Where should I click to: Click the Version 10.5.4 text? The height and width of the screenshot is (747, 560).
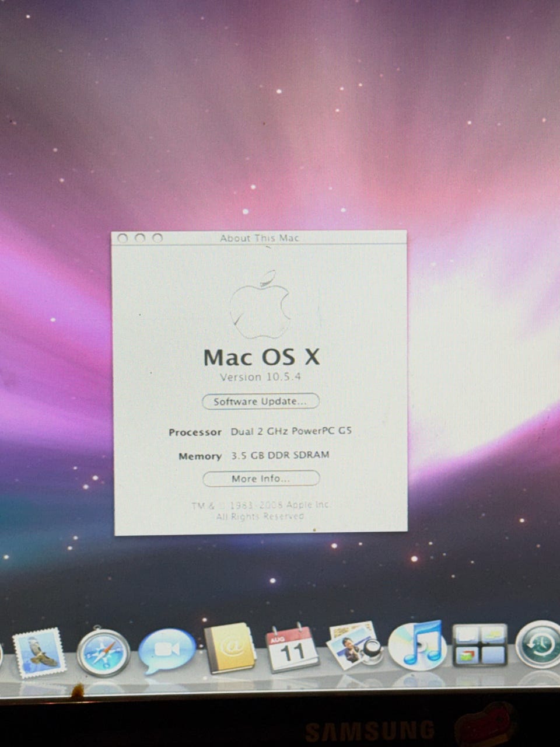(260, 377)
